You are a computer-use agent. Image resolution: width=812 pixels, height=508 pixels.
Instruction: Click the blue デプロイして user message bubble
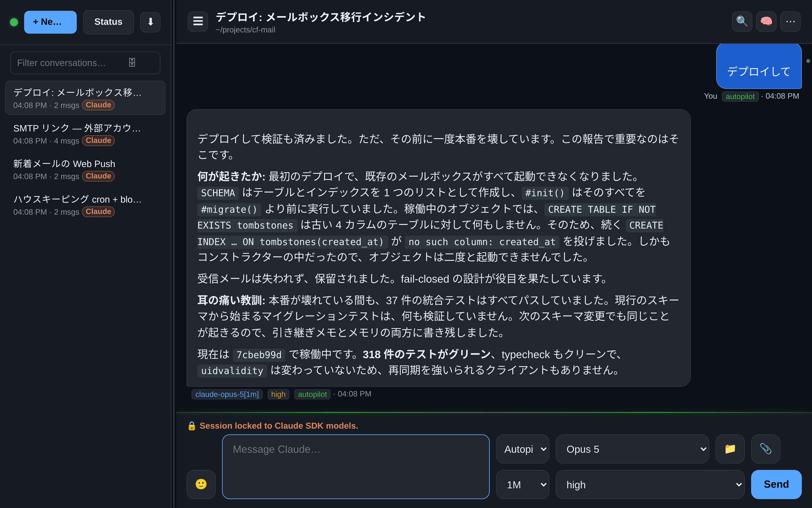759,66
